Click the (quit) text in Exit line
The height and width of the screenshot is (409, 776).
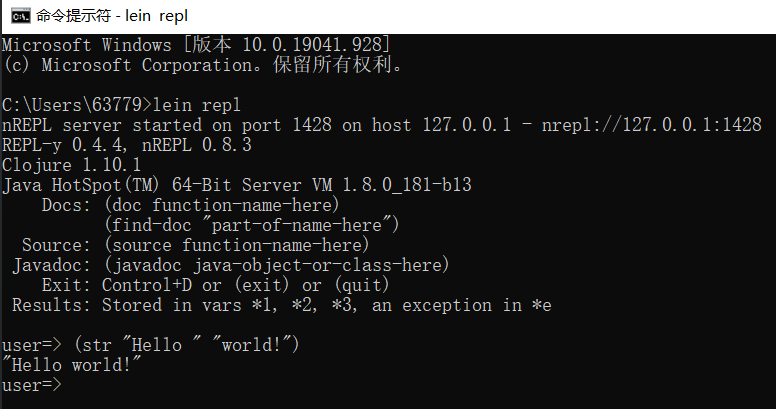click(362, 285)
